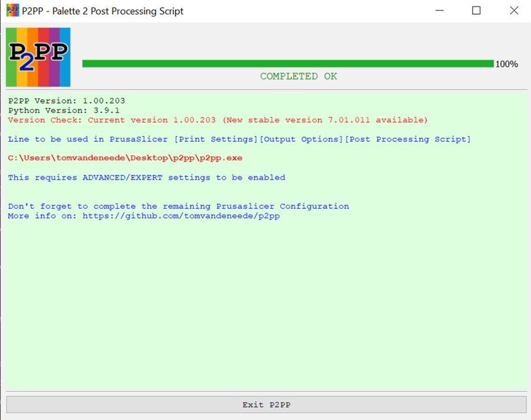Click the Python Version 3.9.1 line
Viewport: 531px width, 420px height.
tap(64, 111)
